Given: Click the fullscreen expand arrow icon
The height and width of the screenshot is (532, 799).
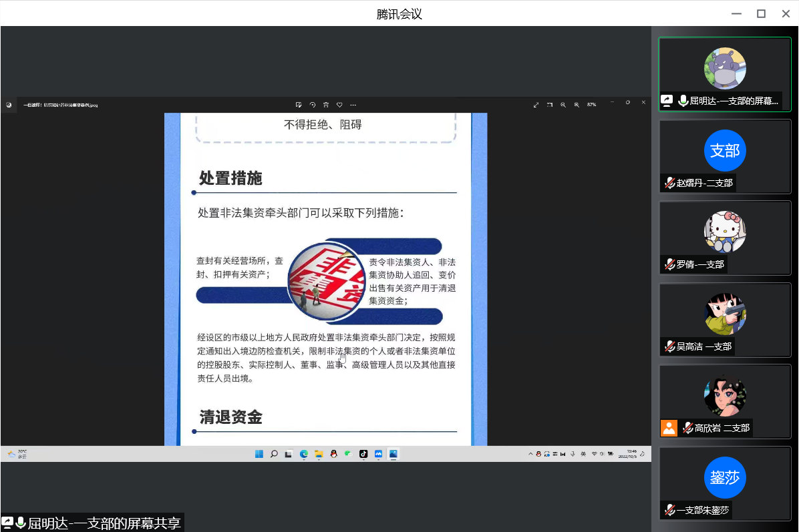Looking at the screenshot, I should 536,105.
